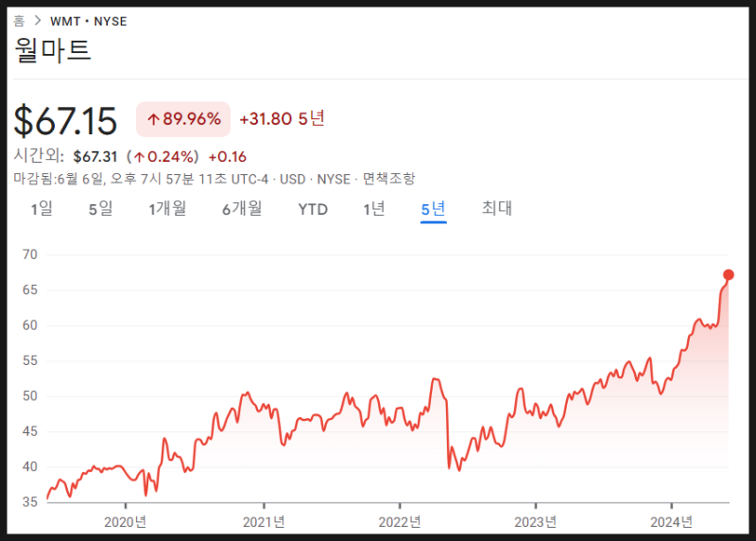The width and height of the screenshot is (756, 541).
Task: Click the $67.15 current price
Action: [x=65, y=120]
